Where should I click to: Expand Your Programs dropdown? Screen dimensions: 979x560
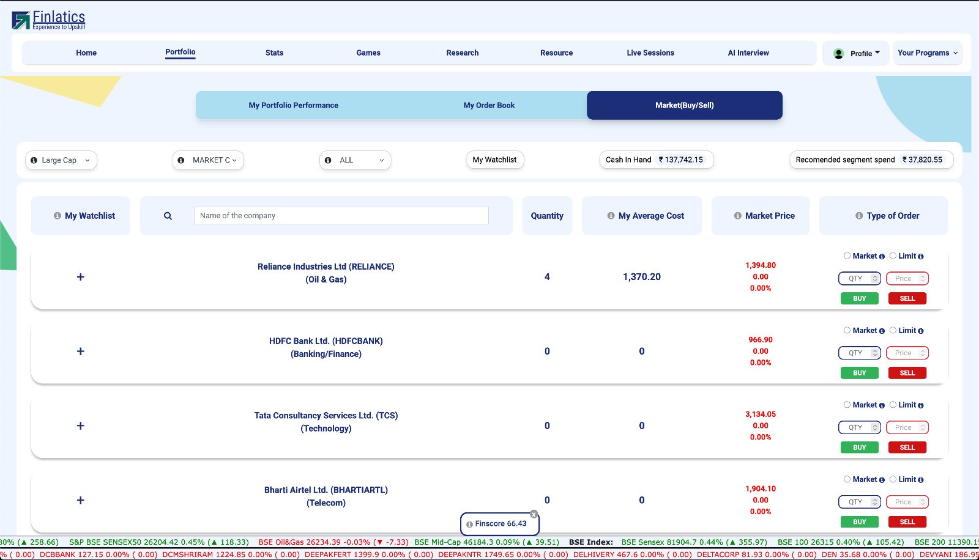point(928,53)
